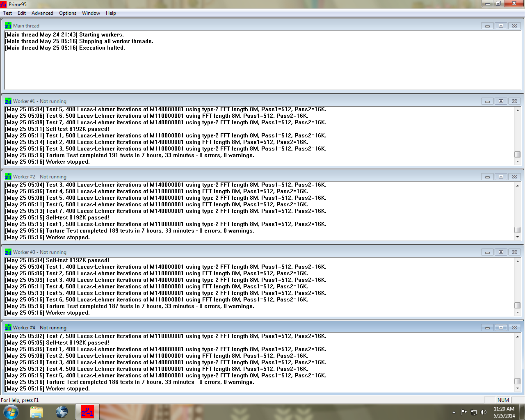Click "Stopping all worker threads." line

(x=79, y=41)
